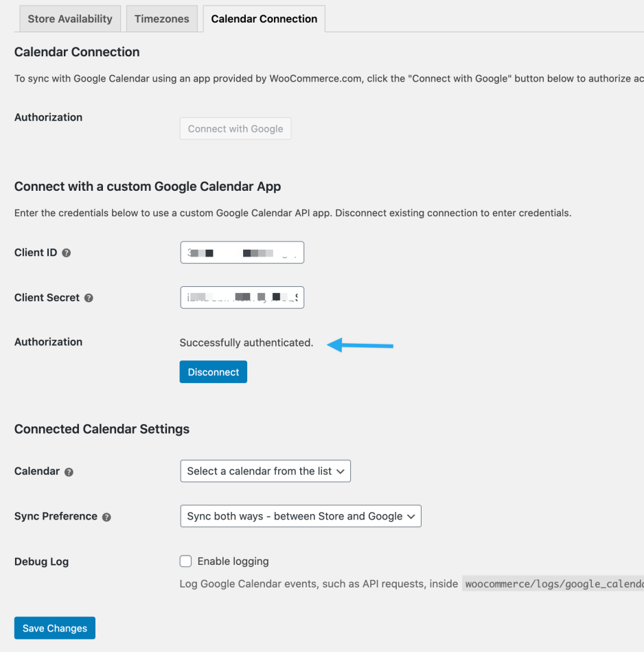Viewport: 644px width, 652px height.
Task: Click the blue arrow annotation
Action: pyautogui.click(x=360, y=345)
